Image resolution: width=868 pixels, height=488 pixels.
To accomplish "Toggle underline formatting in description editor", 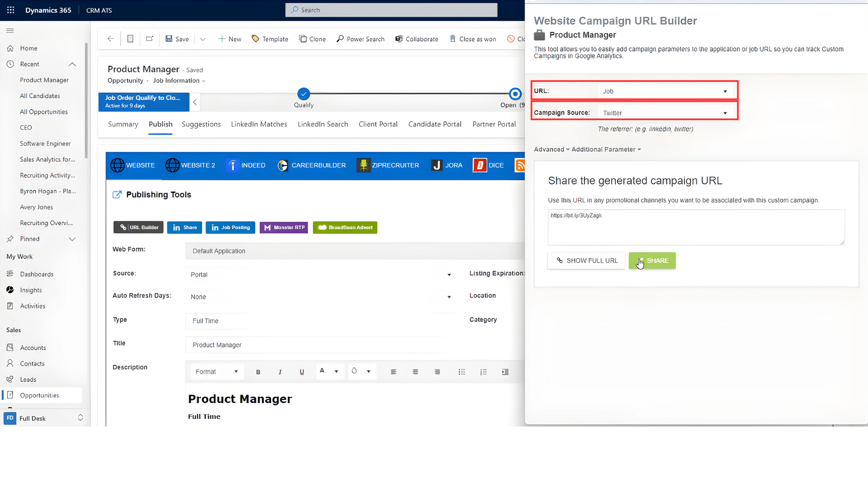I will [302, 372].
